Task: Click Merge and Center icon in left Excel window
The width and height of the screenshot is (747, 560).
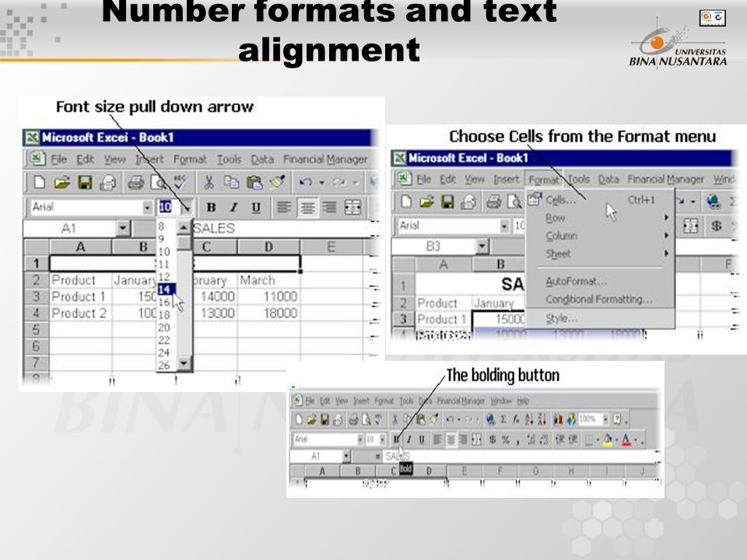Action: 352,207
